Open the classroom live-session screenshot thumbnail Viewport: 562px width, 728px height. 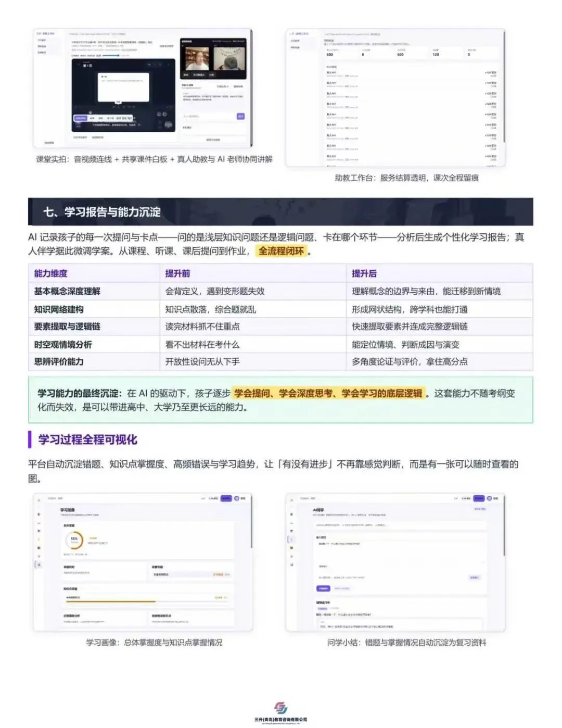tap(143, 89)
